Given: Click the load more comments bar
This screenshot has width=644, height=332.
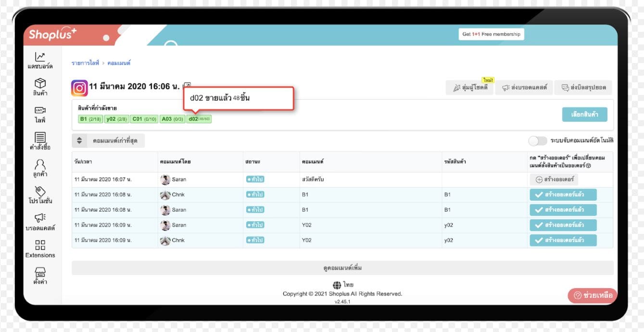Looking at the screenshot, I should tap(342, 268).
